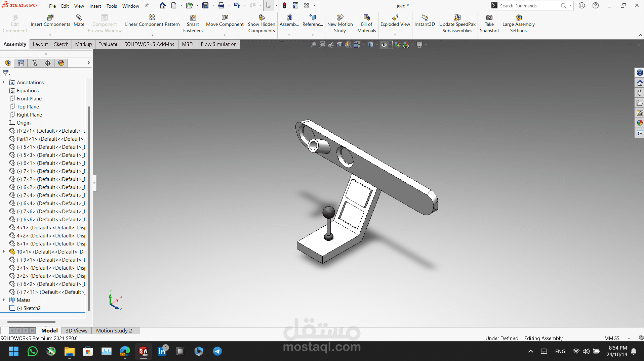Open the Tools menu
Screen dimensions: 644x361
(112, 6)
